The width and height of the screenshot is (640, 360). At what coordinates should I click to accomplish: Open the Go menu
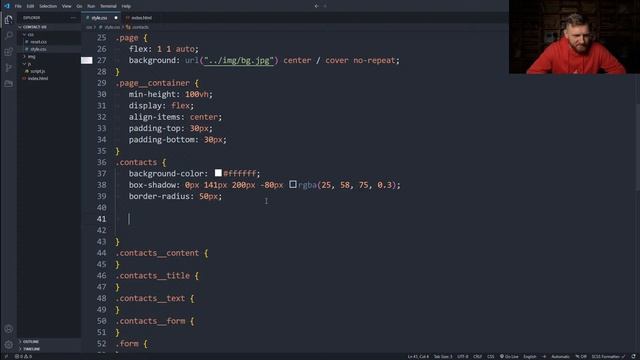coord(79,6)
